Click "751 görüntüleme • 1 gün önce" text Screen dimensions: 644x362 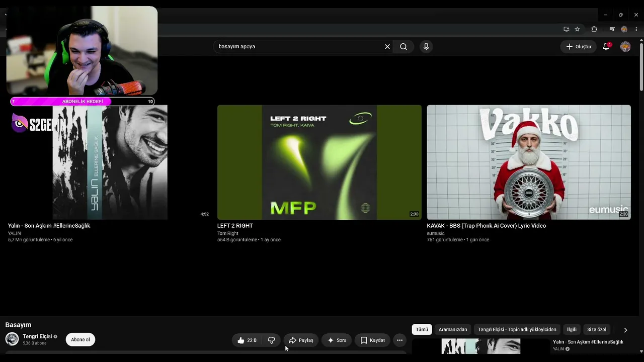point(458,240)
